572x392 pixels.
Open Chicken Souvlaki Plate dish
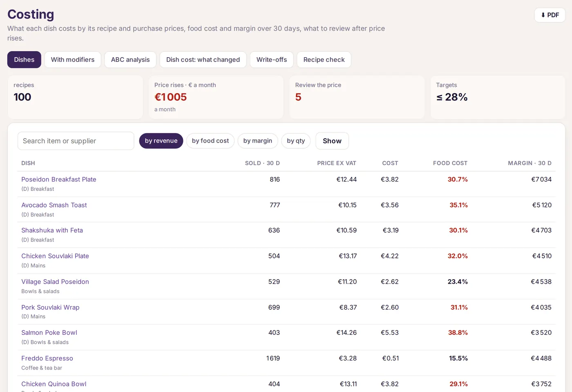pyautogui.click(x=55, y=256)
